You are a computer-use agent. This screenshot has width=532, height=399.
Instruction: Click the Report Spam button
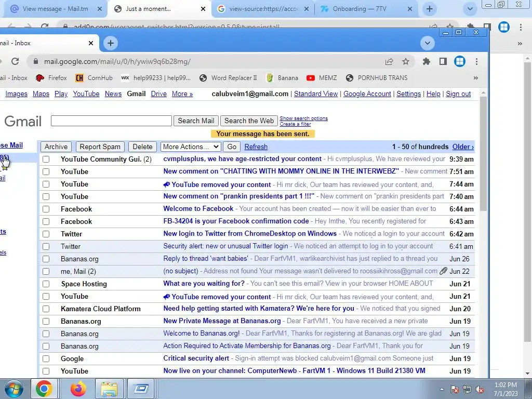[100, 147]
